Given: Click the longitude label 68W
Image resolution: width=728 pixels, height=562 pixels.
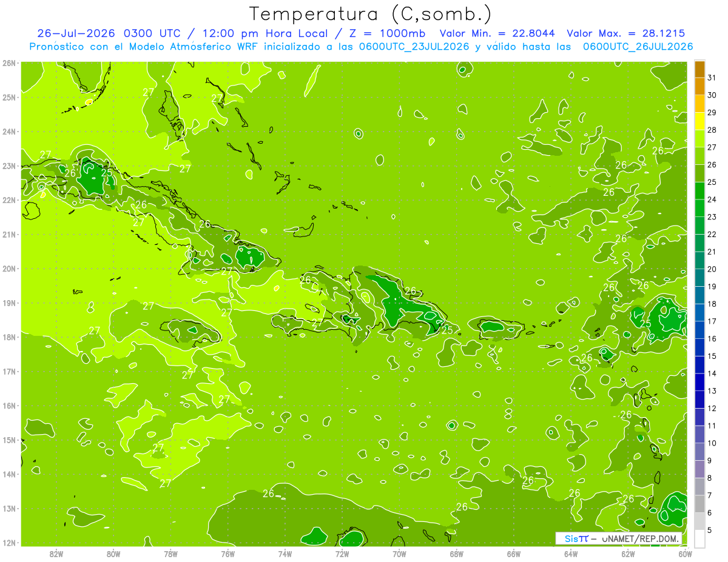Looking at the screenshot, I should pyautogui.click(x=456, y=554).
